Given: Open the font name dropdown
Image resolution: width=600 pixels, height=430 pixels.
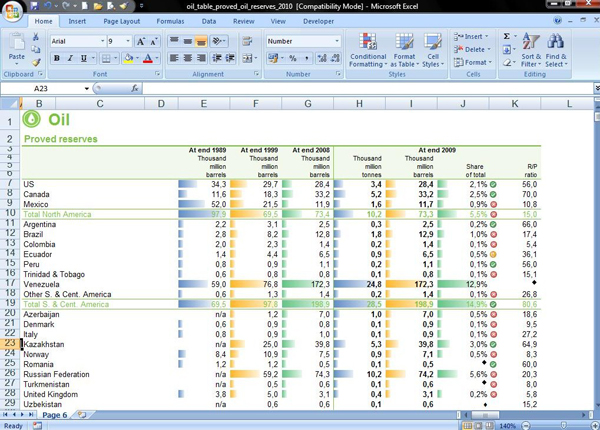Looking at the screenshot, I should 101,41.
